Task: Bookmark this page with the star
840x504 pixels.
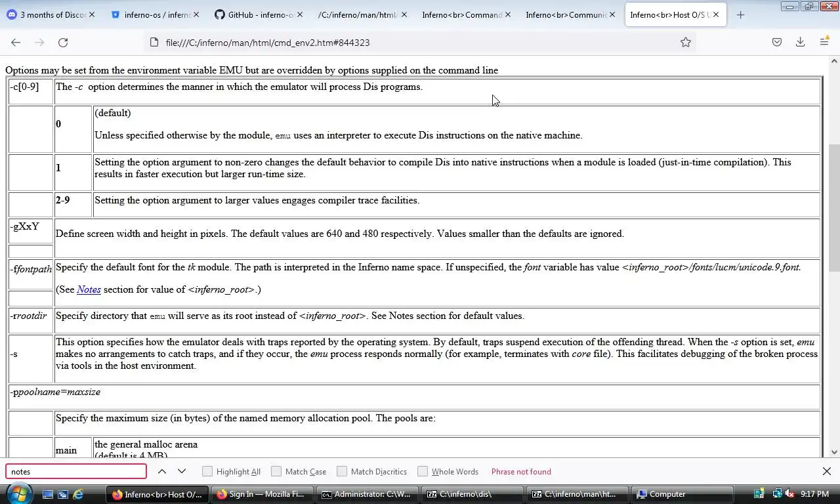Action: [685, 42]
